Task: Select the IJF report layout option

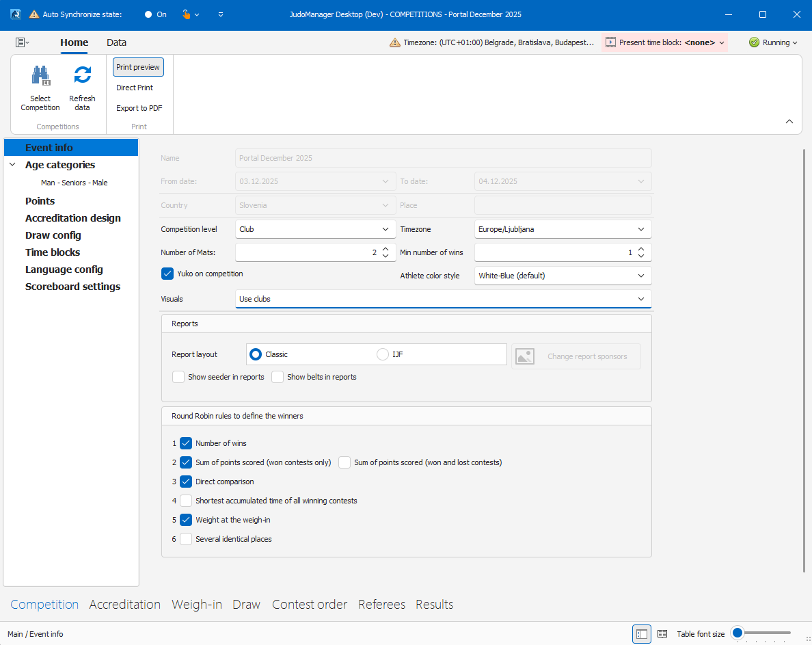Action: tap(383, 354)
